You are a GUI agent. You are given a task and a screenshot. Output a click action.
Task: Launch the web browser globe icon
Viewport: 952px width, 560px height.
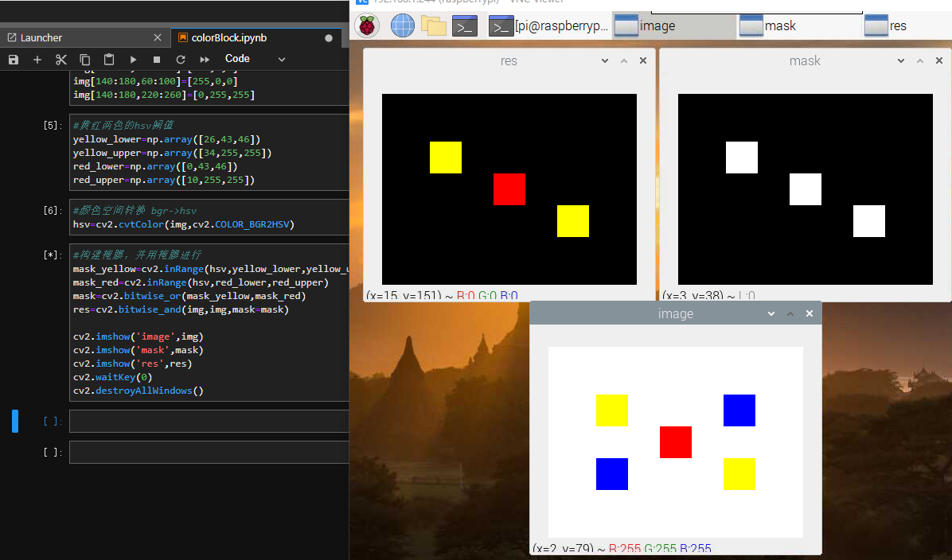pyautogui.click(x=402, y=25)
